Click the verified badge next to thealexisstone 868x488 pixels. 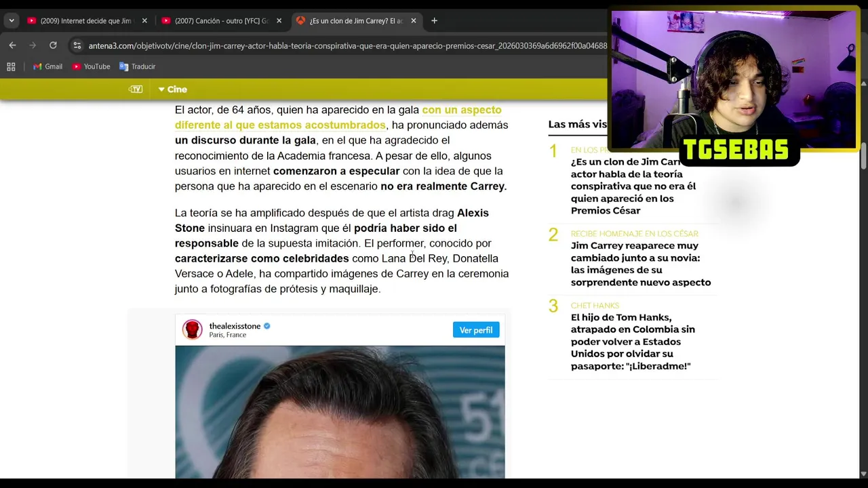point(267,326)
